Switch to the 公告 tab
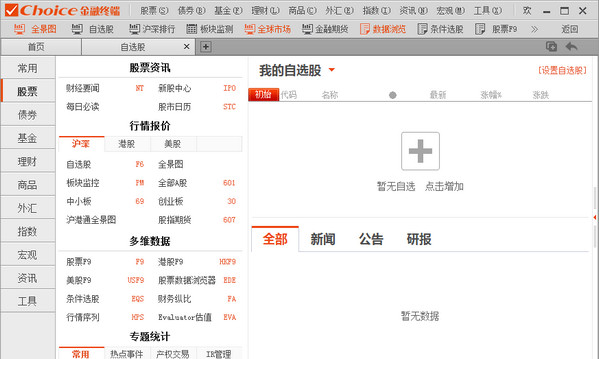 point(371,239)
